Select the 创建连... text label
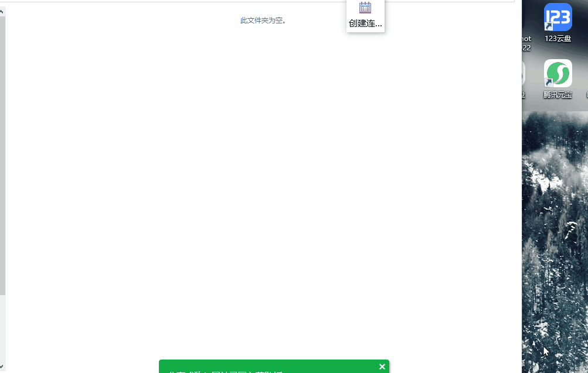Image resolution: width=588 pixels, height=373 pixels. click(365, 23)
